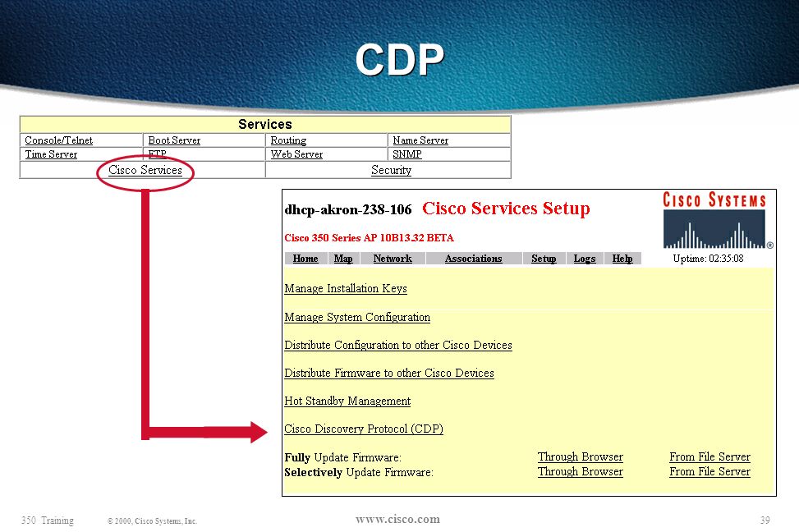The image size is (799, 532).
Task: Click Through Browser for Fully Update Firmware
Action: (x=581, y=457)
